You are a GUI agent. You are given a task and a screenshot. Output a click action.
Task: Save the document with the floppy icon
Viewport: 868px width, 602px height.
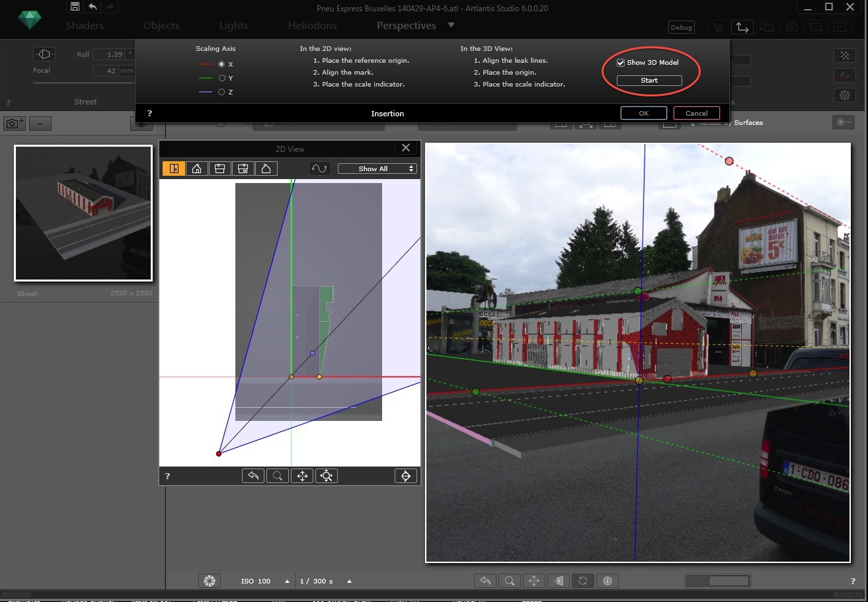click(75, 7)
